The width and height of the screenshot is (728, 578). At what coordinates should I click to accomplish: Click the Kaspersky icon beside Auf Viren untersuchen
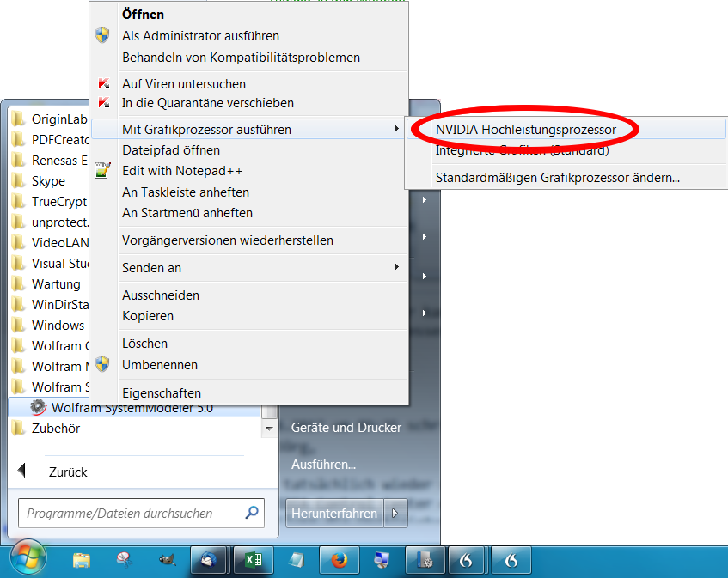103,84
